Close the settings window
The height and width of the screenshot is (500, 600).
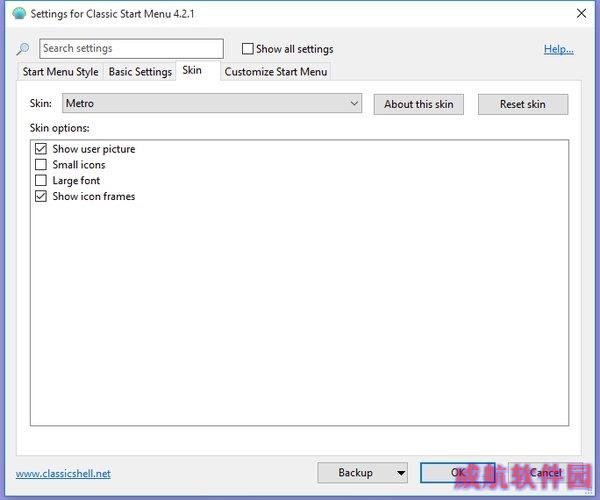pyautogui.click(x=581, y=13)
